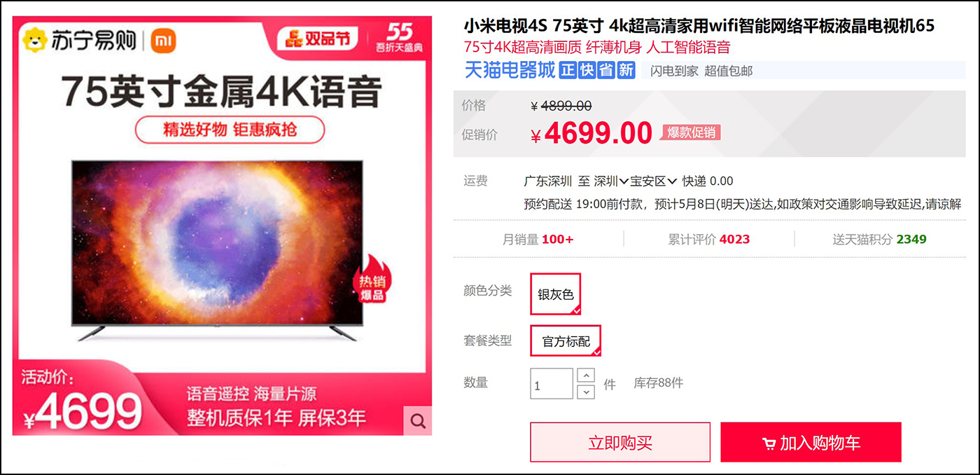Click the magnifier zoom icon on product image
980x475 pixels.
418,421
